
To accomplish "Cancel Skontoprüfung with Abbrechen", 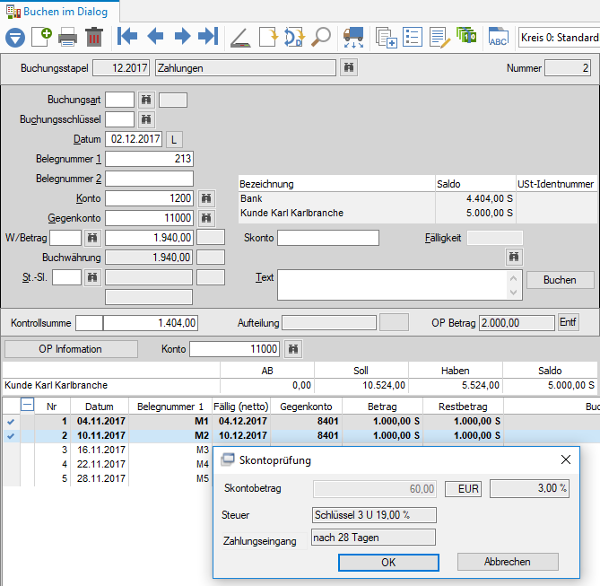I will point(507,562).
